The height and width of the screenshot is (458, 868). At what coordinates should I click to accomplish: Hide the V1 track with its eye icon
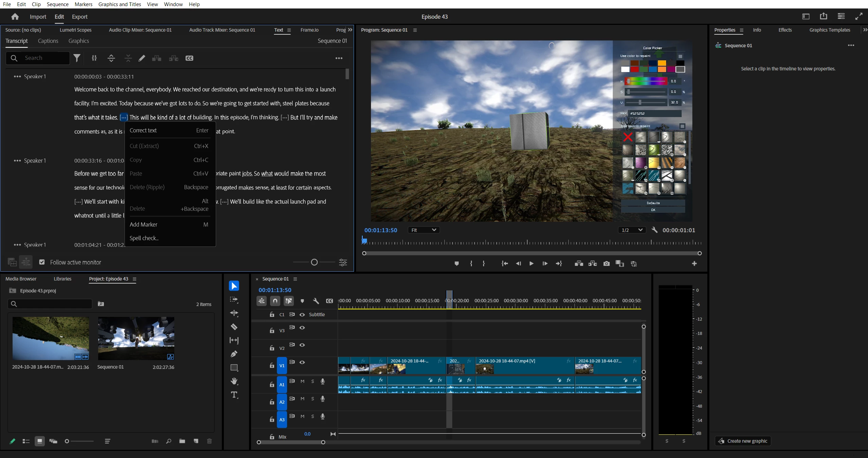coord(302,362)
